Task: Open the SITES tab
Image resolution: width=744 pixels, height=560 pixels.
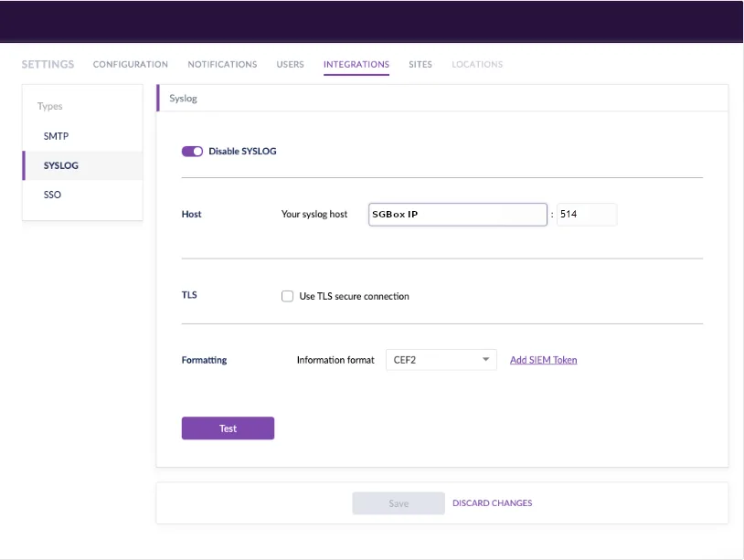Action: [x=420, y=64]
